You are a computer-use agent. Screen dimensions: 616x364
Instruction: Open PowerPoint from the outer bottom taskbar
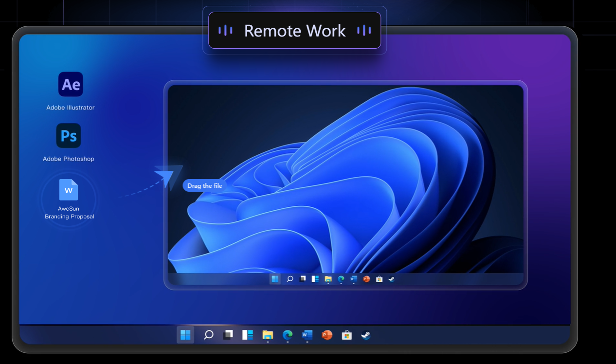click(327, 335)
